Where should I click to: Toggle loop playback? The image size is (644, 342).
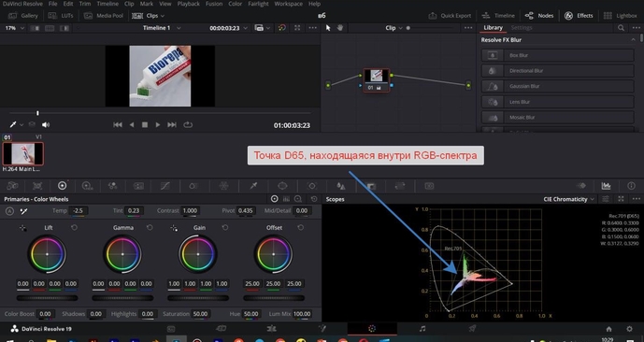click(x=188, y=125)
